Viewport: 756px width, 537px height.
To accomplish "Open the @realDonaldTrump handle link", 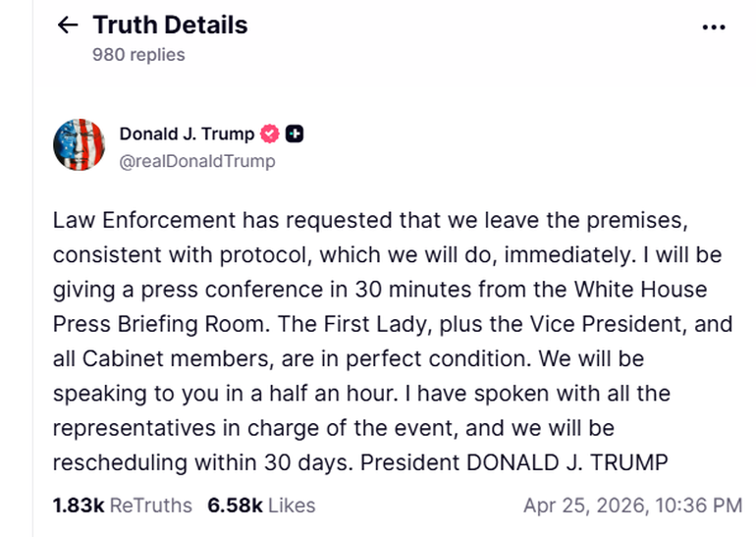I will [197, 161].
